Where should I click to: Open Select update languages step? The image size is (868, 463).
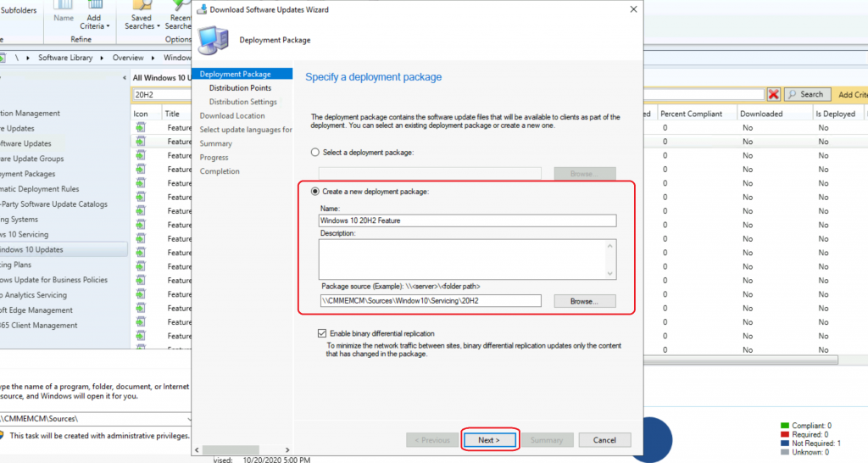(x=245, y=129)
